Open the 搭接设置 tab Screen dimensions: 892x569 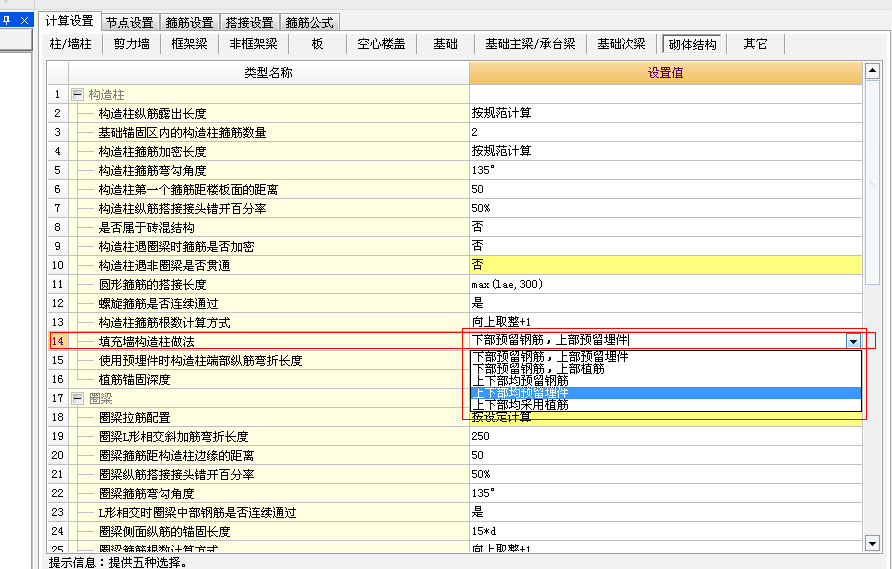click(x=249, y=23)
